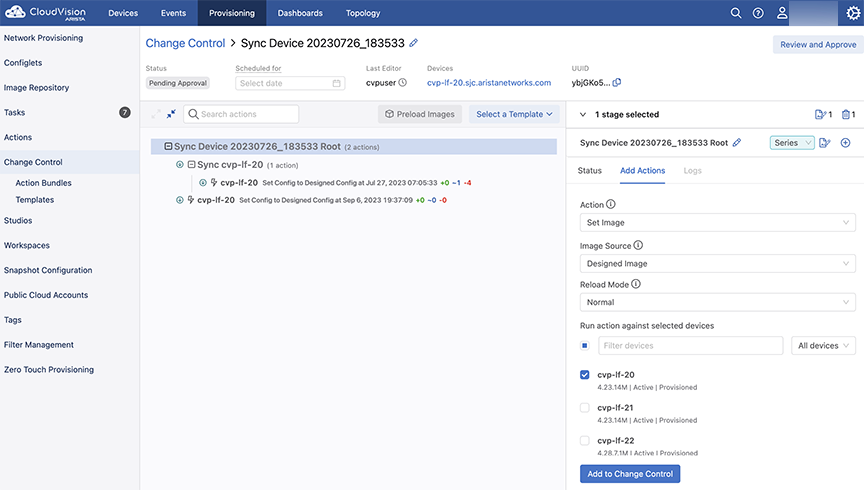Uncheck the cvp-lf-20 device checkbox
The image size is (864, 490).
pyautogui.click(x=585, y=375)
